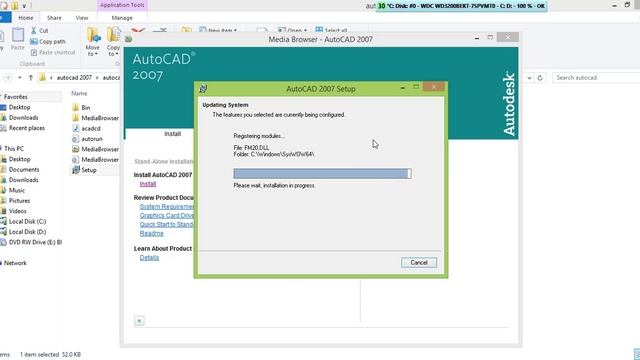Click the Install link in Media Browser
Image resolution: width=640 pixels, height=360 pixels.
pyautogui.click(x=148, y=184)
